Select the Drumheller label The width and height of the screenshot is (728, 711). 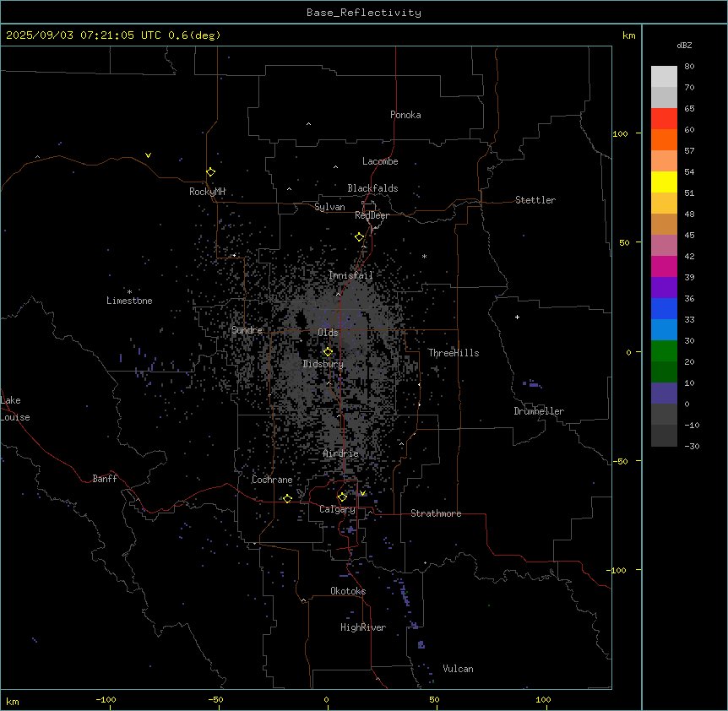(539, 411)
